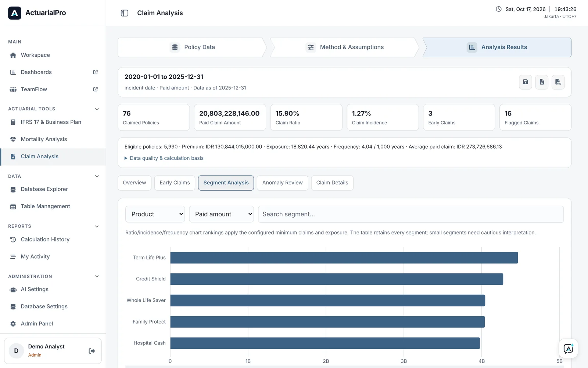Click the AI Settings robot icon
This screenshot has width=588, height=368.
(x=13, y=290)
